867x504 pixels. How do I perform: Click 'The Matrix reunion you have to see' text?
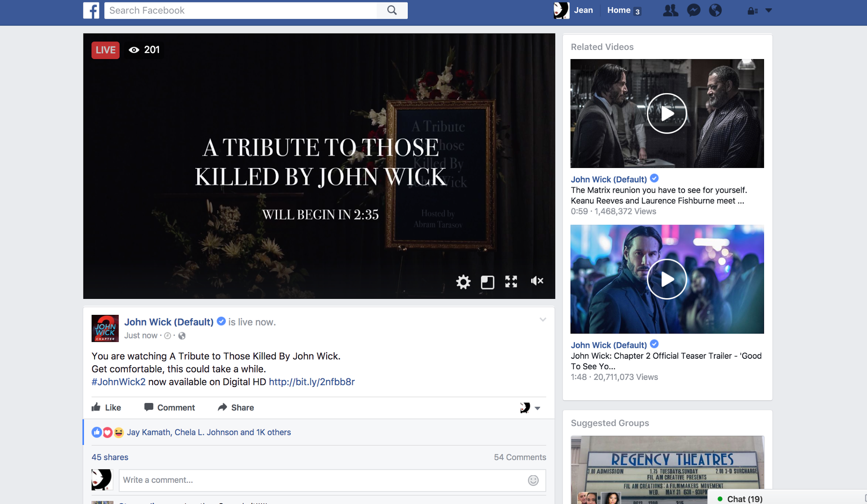[658, 196]
